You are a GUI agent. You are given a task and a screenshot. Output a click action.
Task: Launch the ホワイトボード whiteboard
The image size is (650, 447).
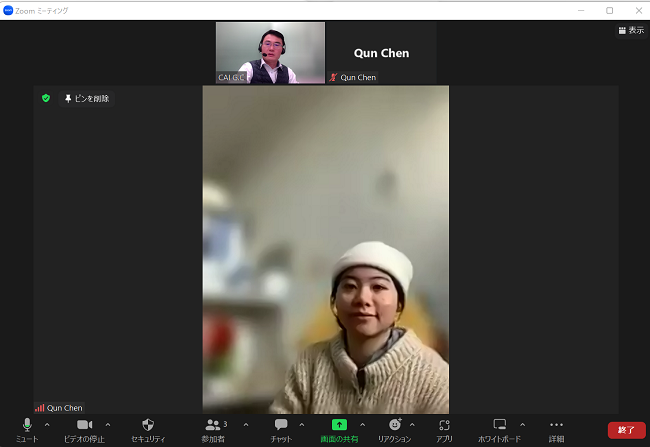tap(500, 430)
